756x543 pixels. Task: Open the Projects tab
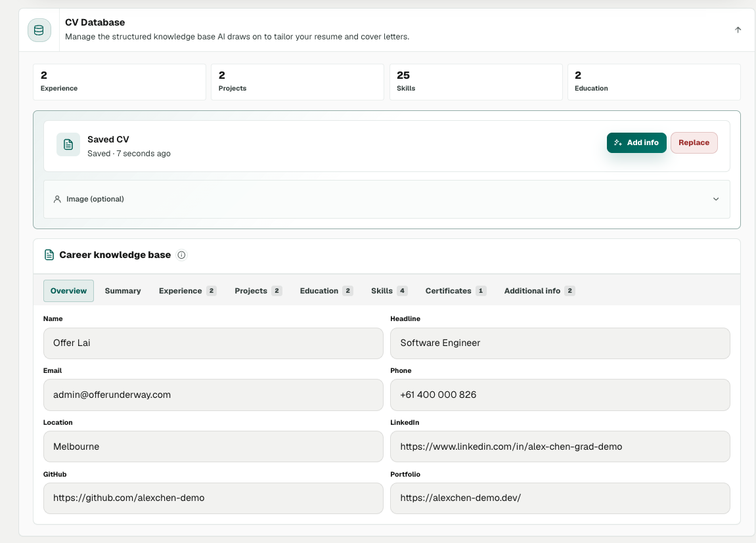[x=258, y=291]
